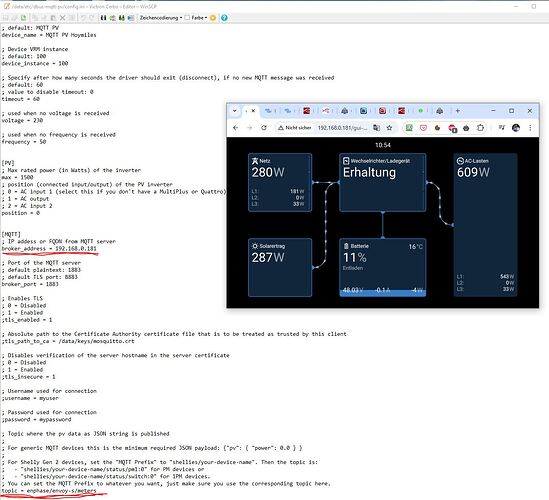
Task: Open the browser three-dot menu
Action: pyautogui.click(x=530, y=128)
